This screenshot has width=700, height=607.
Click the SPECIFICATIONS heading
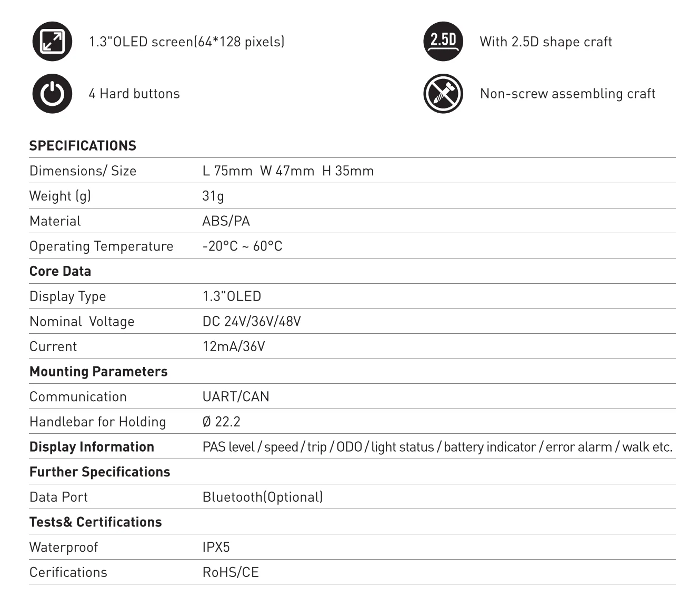83,146
